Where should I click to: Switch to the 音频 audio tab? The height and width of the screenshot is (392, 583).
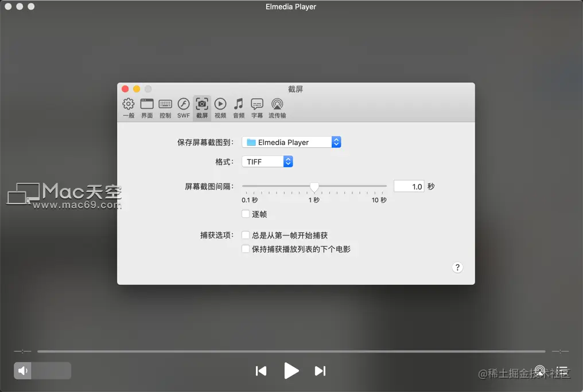239,108
